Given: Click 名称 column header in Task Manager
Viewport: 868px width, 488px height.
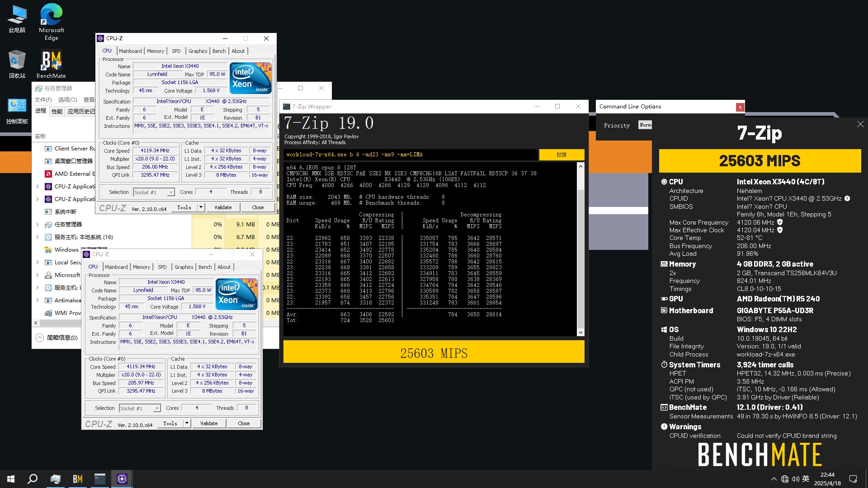Looking at the screenshot, I should pyautogui.click(x=40, y=136).
